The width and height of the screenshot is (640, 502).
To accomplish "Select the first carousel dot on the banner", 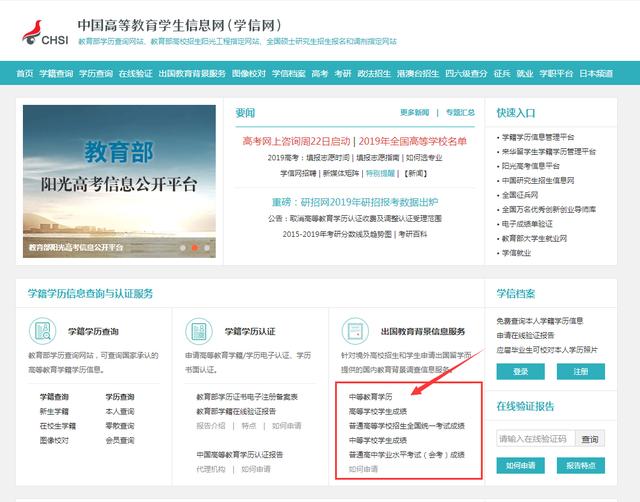I will pos(183,248).
